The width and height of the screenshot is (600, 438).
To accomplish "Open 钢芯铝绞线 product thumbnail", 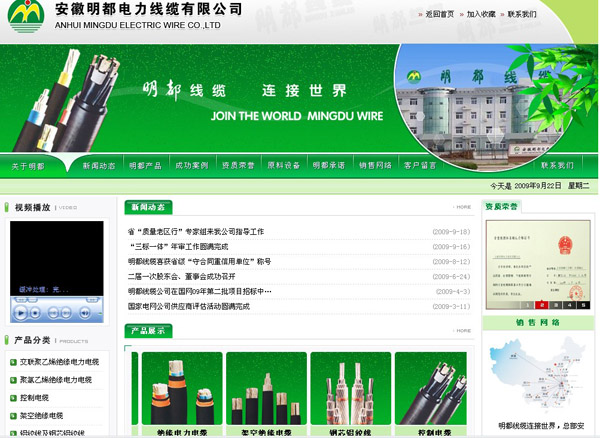I will point(351,388).
